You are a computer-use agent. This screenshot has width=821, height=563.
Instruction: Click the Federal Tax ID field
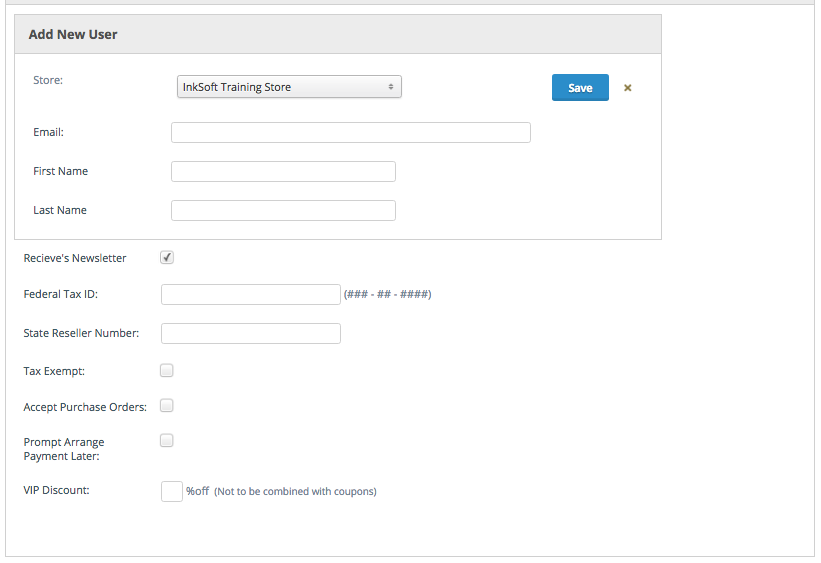[250, 294]
